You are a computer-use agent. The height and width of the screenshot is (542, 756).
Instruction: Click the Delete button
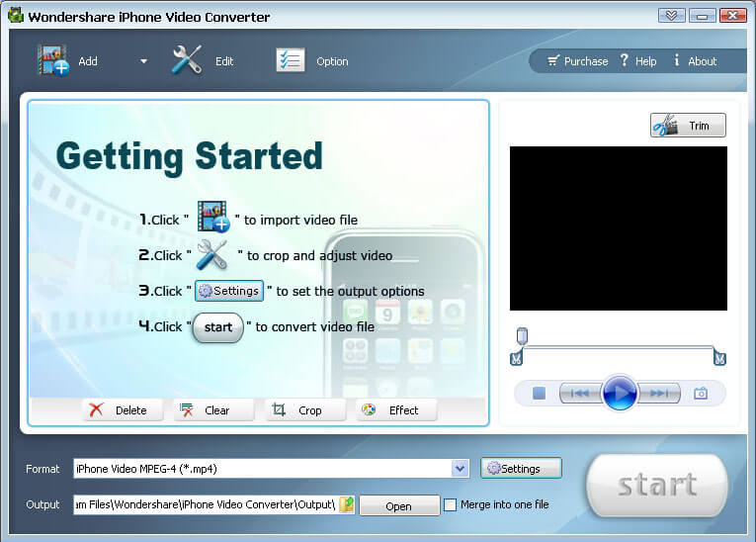click(x=123, y=410)
